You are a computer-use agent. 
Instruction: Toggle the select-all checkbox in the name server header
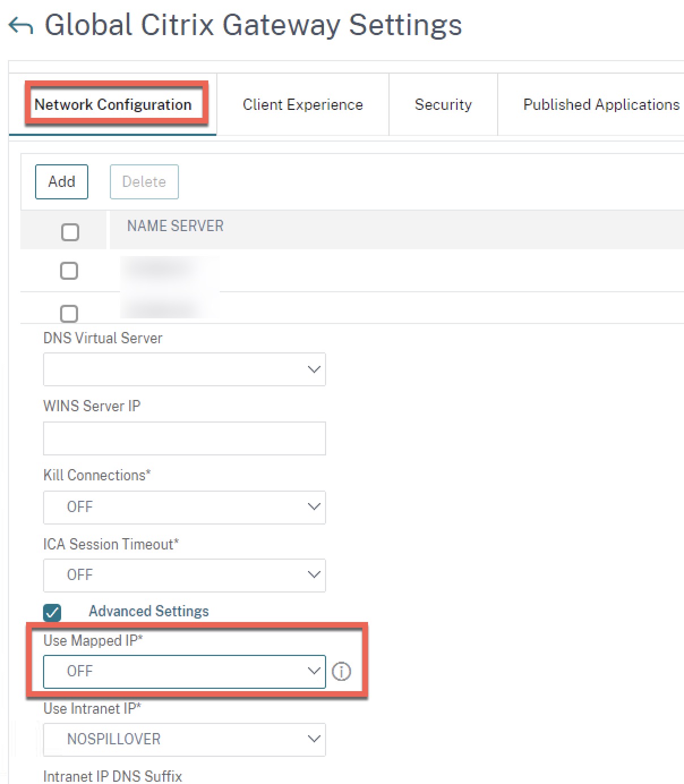pyautogui.click(x=69, y=232)
